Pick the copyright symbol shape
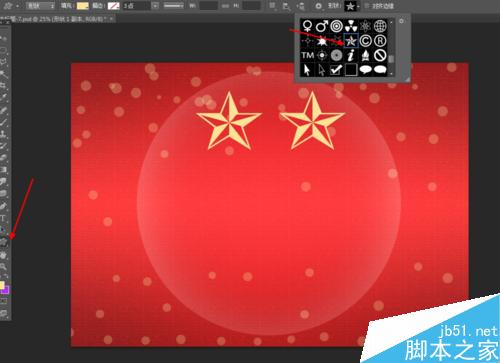Image resolution: width=500 pixels, height=363 pixels. pos(365,41)
